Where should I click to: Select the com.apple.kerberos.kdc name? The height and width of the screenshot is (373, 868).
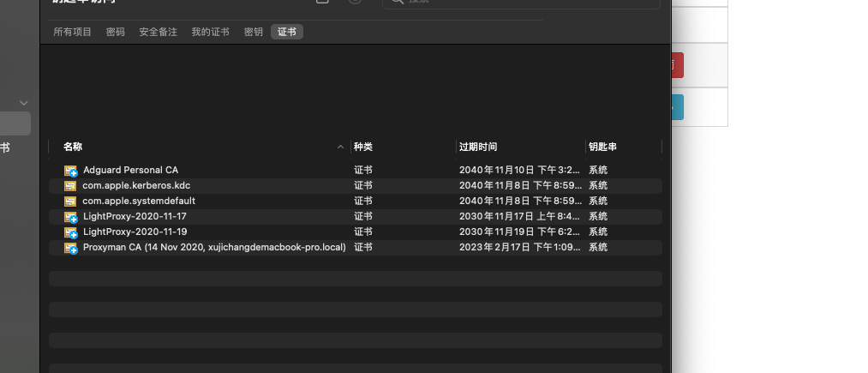pyautogui.click(x=136, y=186)
